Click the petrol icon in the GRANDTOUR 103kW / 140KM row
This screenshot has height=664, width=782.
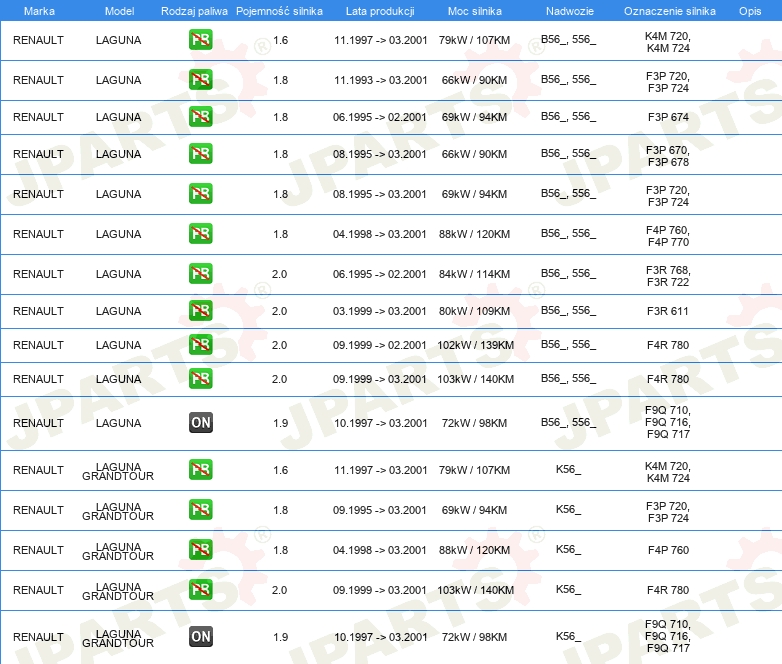200,589
